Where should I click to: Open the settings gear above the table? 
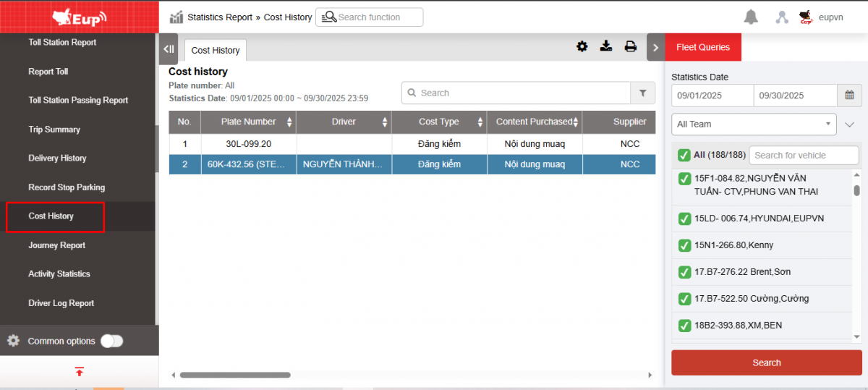[x=582, y=47]
